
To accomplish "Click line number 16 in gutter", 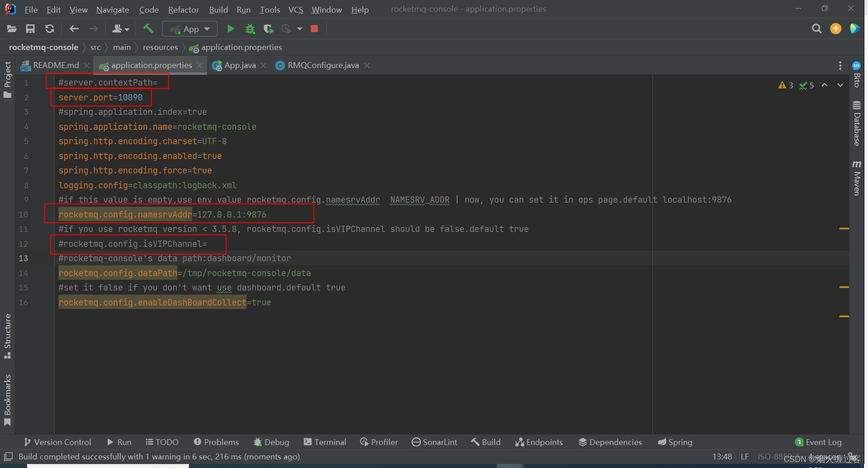I will tap(23, 303).
